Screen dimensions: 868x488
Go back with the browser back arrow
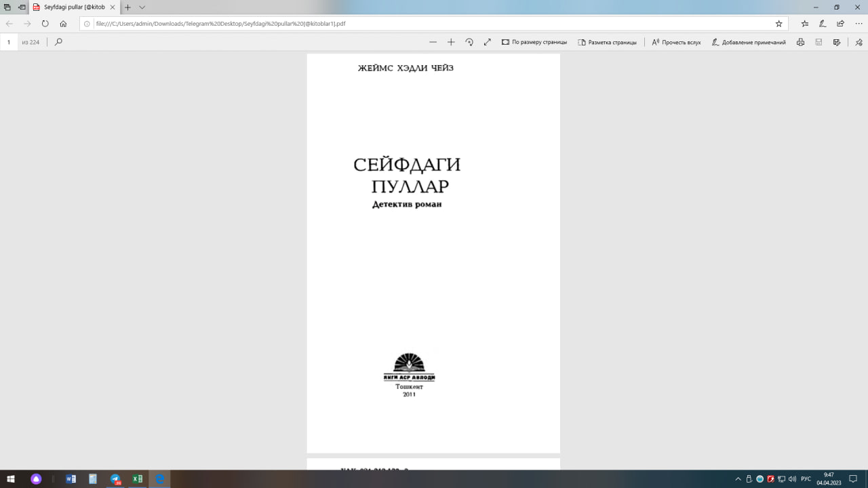click(9, 23)
